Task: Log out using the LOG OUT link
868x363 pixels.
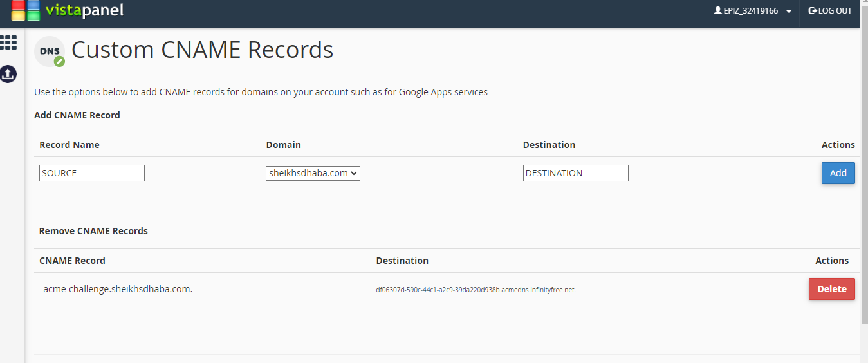Action: [830, 11]
